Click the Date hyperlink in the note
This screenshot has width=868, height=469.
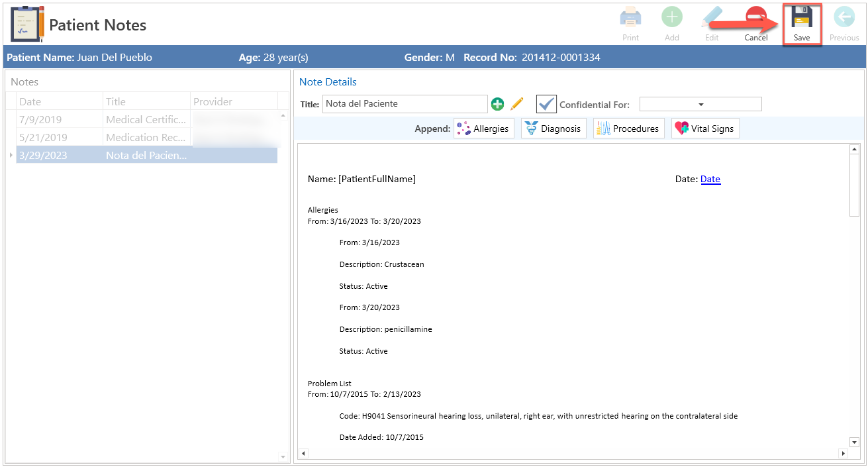click(710, 179)
